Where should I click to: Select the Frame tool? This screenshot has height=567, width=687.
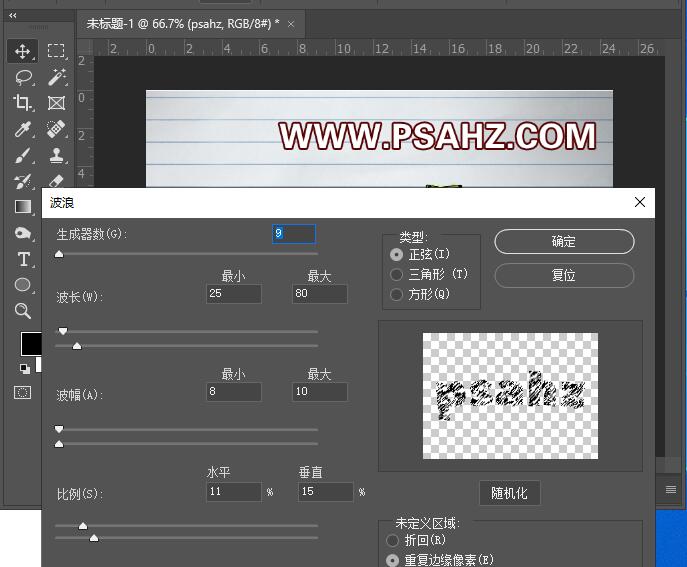[x=56, y=103]
